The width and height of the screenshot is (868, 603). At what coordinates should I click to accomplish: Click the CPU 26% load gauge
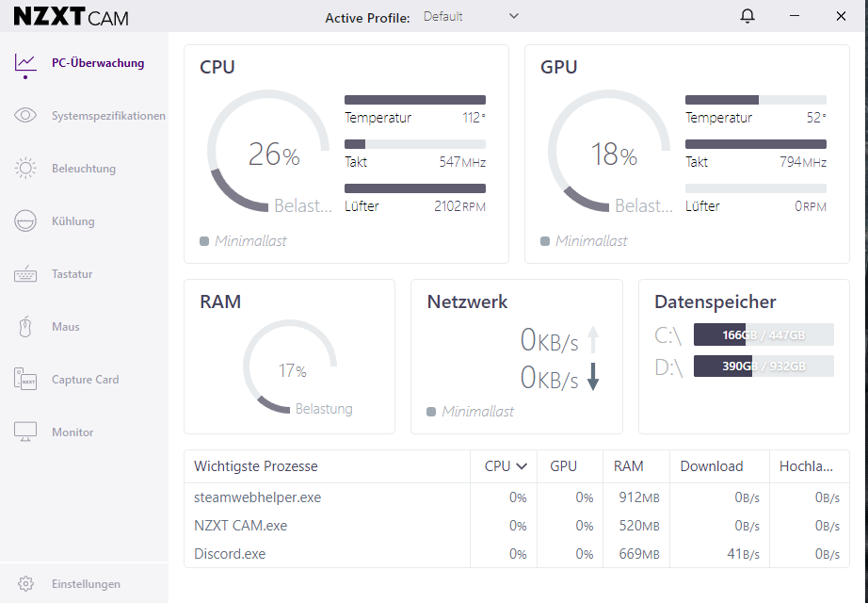(268, 152)
